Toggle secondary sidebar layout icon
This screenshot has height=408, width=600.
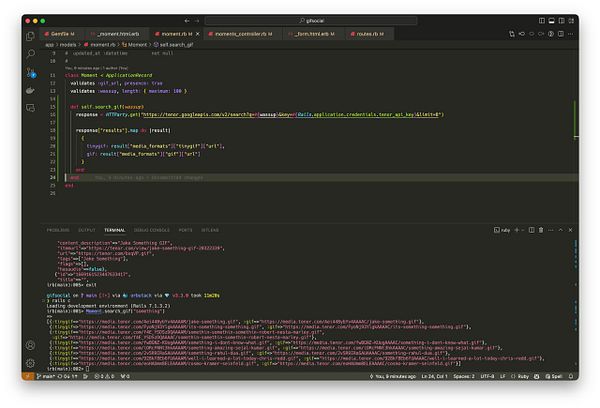click(x=561, y=21)
